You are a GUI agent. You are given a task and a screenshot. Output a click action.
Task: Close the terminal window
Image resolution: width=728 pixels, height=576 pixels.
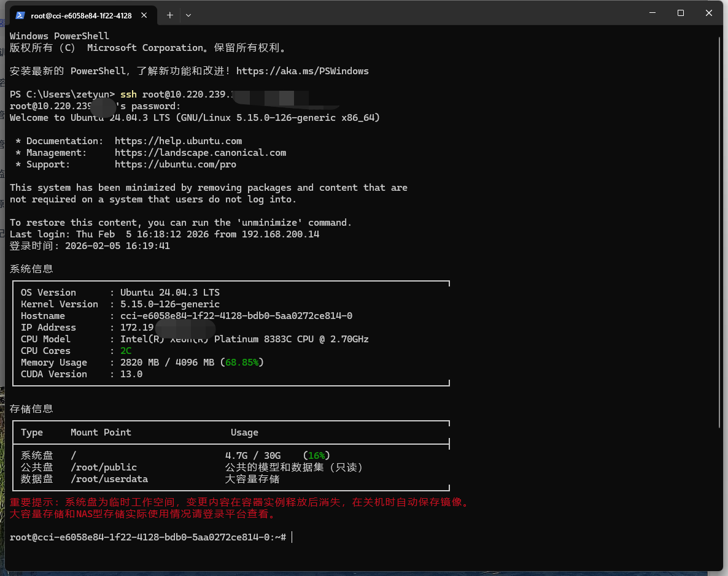708,13
